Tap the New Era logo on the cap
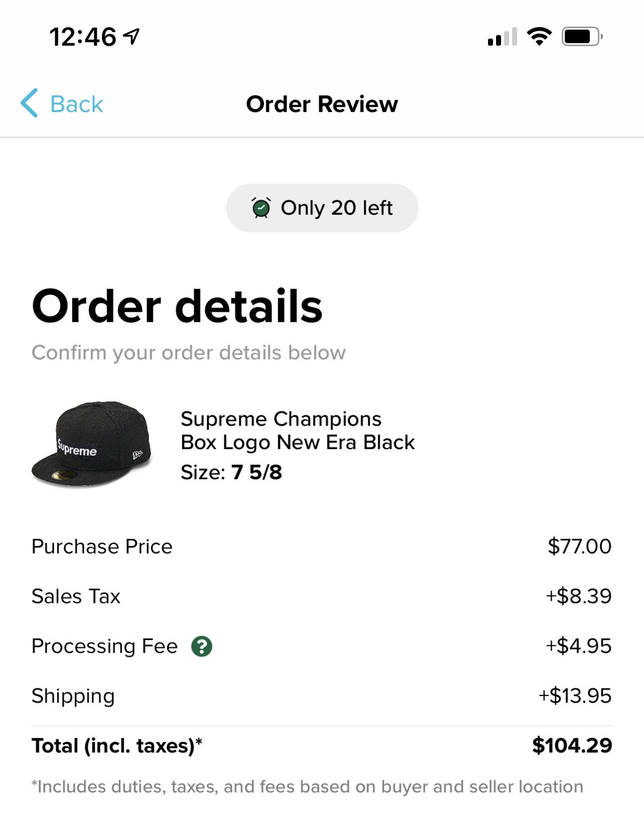The height and width of the screenshot is (821, 644). [x=136, y=454]
